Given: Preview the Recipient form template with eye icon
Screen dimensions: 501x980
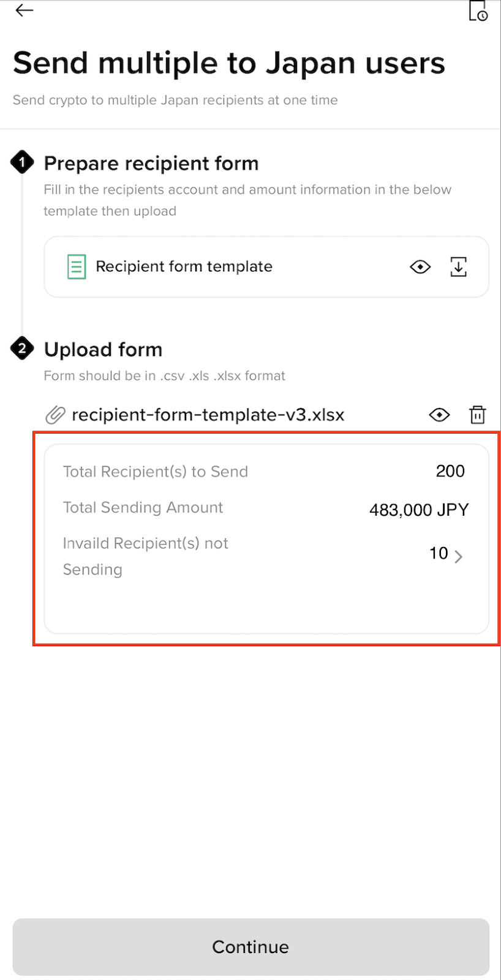Looking at the screenshot, I should (x=420, y=266).
